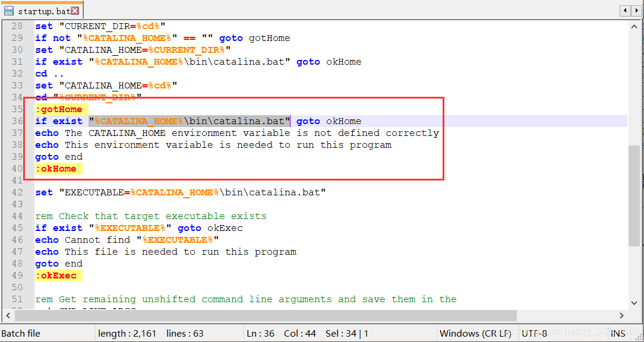The image size is (644, 342).
Task: Click line number 28 in the margin
Action: coord(17,26)
